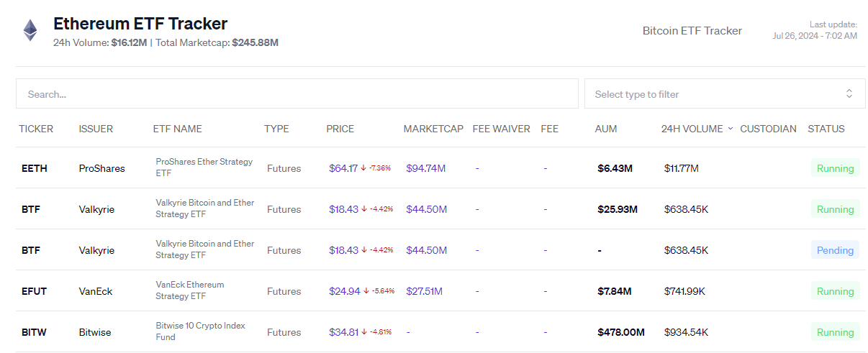Click the 24H VOLUME sort chevron icon

tap(731, 129)
